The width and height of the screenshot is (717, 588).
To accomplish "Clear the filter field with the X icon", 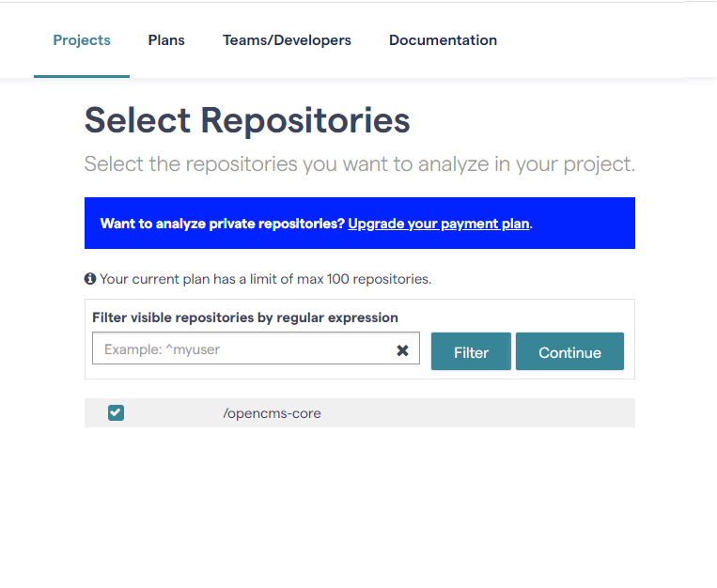I will [402, 350].
